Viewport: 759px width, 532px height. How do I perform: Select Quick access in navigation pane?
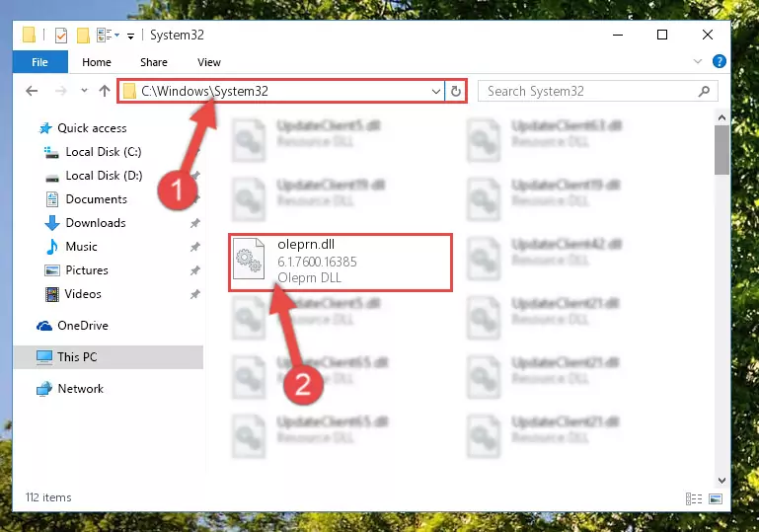pyautogui.click(x=92, y=127)
